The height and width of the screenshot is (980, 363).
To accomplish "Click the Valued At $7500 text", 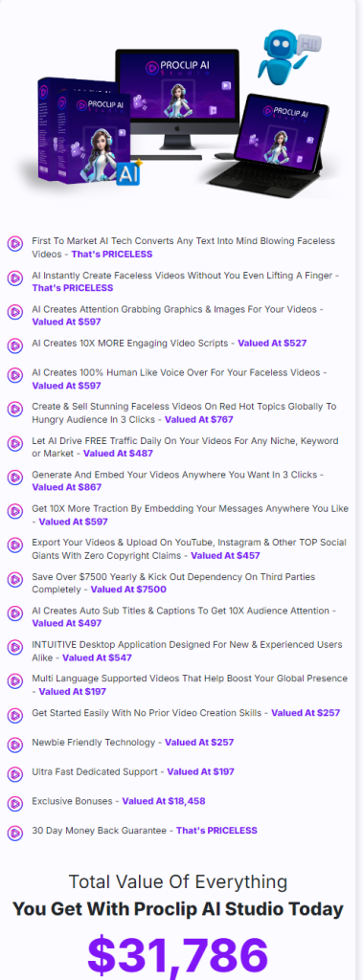I will point(128,590).
